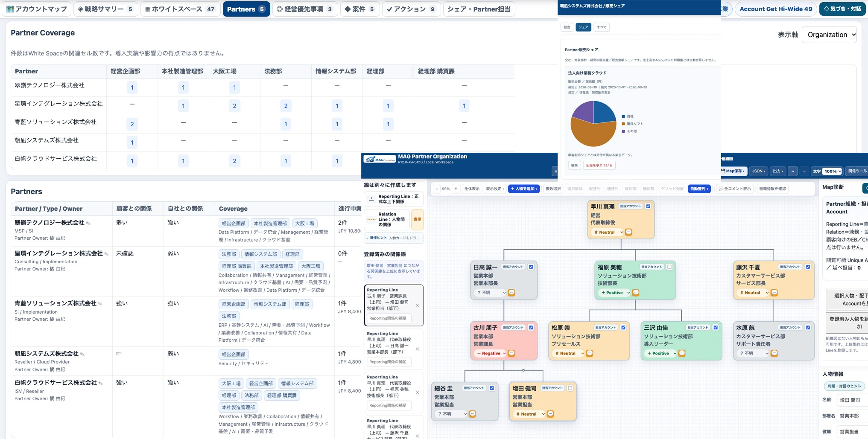Screen dimensions: 868x439
Task: Open comment bubble on 細谷 圭 card
Action: coord(472,414)
